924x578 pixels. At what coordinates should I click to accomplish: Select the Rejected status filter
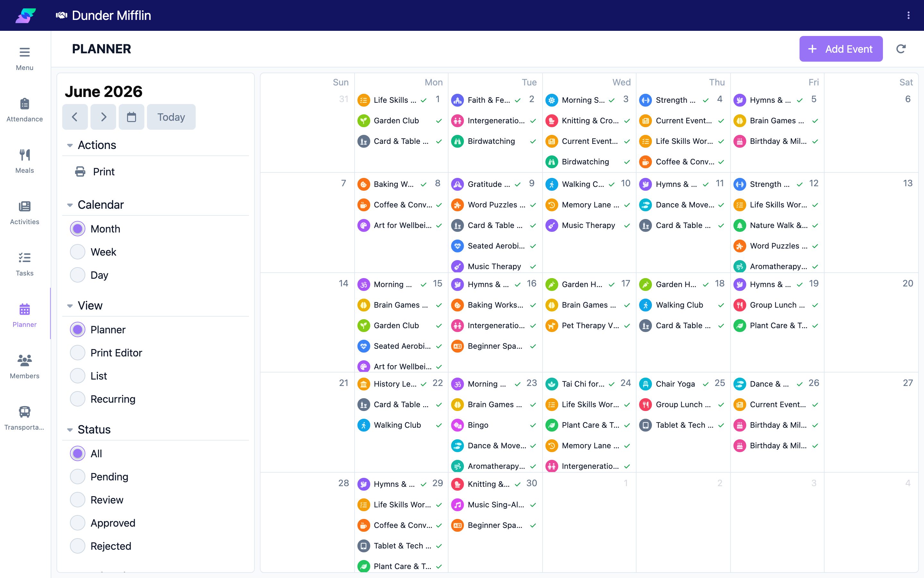point(78,546)
